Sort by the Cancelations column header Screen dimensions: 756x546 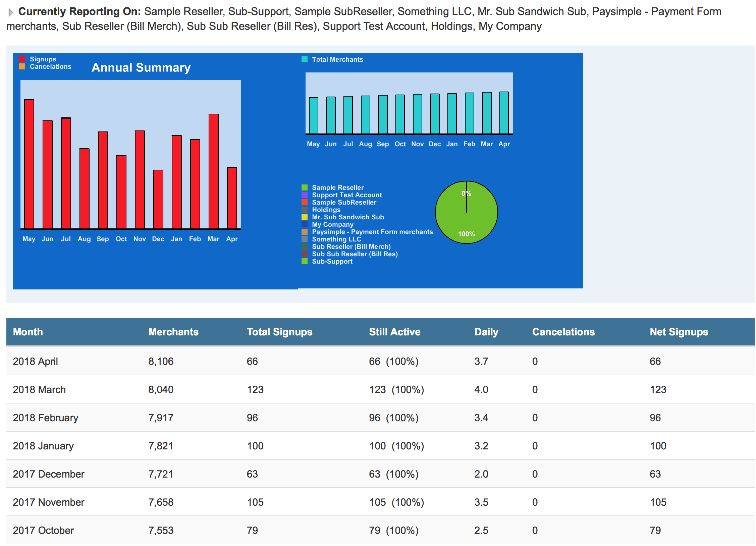563,332
